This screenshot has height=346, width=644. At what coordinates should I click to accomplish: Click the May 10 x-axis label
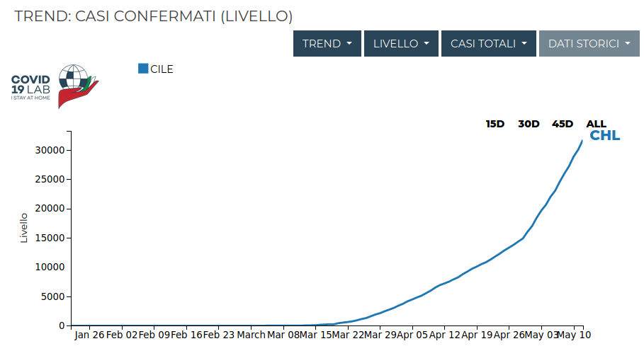click(x=574, y=335)
